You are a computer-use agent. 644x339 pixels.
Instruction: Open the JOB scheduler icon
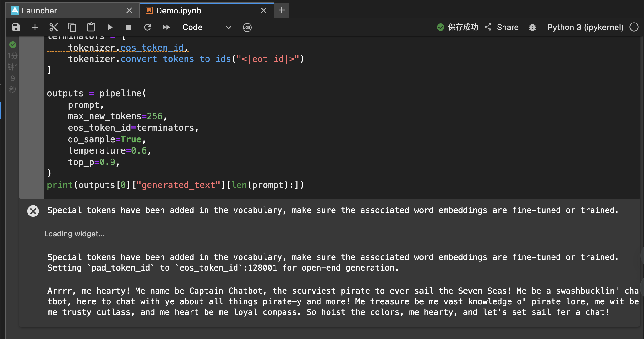tap(247, 27)
